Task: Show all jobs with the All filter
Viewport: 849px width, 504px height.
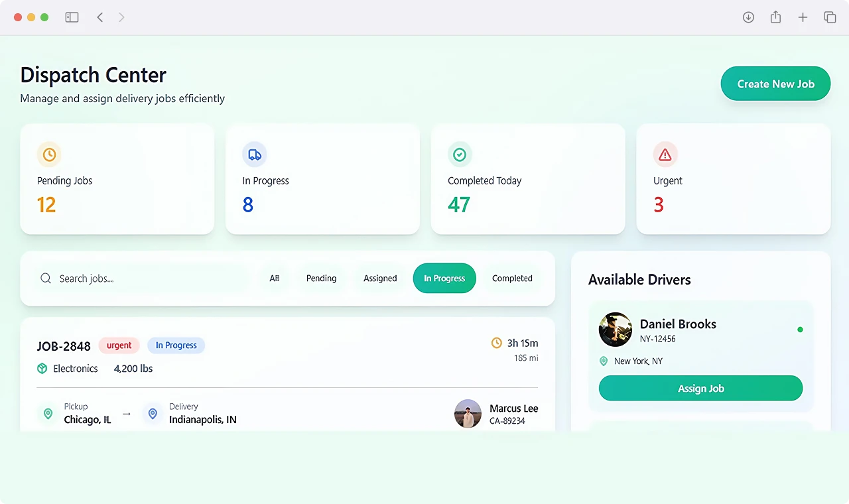Action: pyautogui.click(x=275, y=279)
